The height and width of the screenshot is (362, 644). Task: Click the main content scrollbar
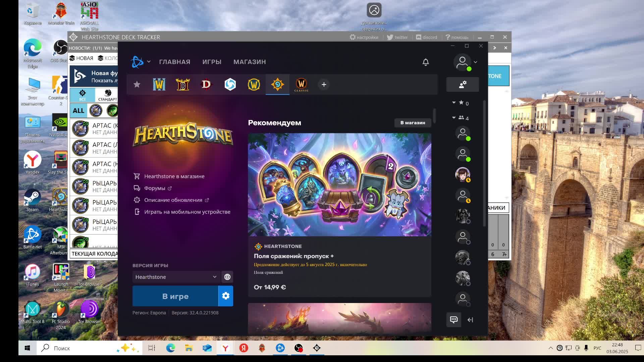click(x=434, y=116)
